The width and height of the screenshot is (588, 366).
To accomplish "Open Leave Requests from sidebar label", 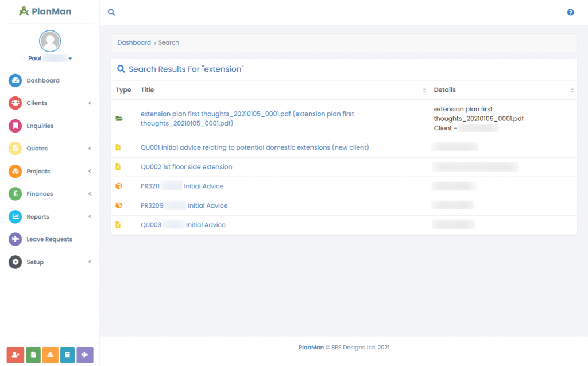I will click(49, 239).
